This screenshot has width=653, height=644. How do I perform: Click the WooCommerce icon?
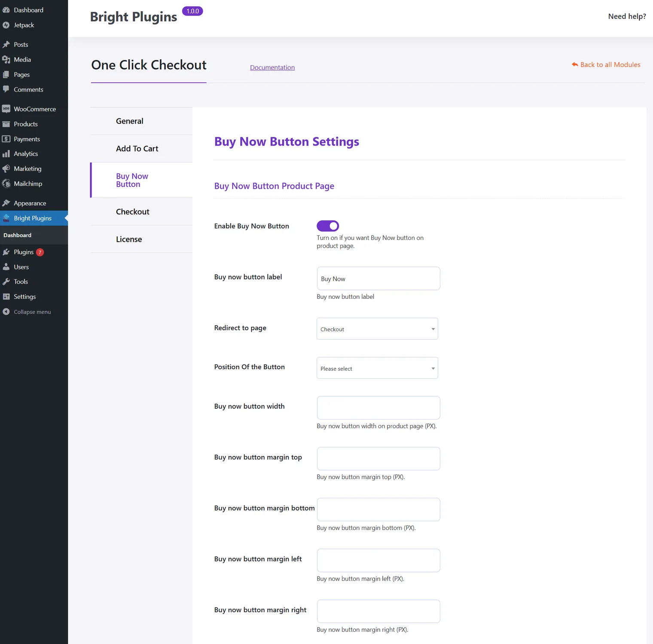tap(6, 109)
